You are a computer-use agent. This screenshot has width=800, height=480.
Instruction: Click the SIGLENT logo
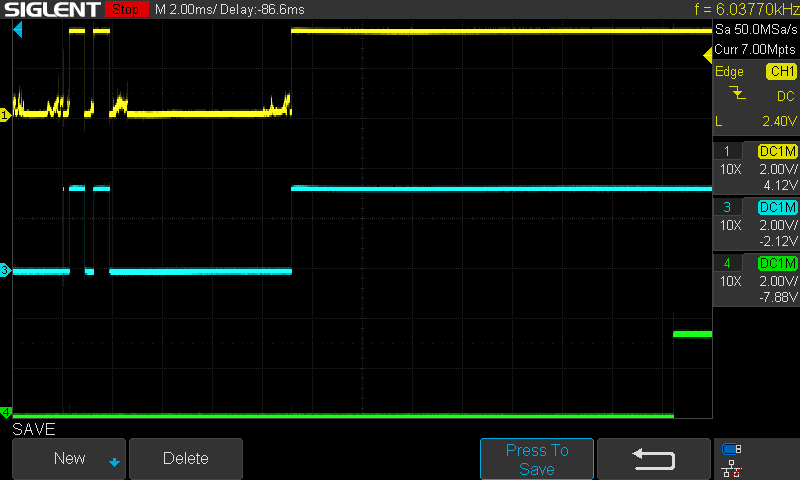[x=52, y=9]
